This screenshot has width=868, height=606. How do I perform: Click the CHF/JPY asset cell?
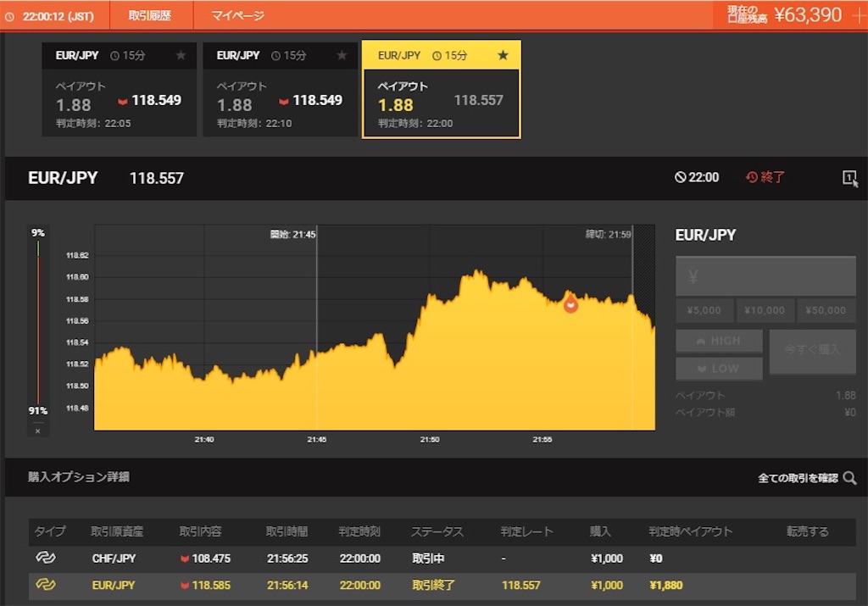(x=114, y=559)
